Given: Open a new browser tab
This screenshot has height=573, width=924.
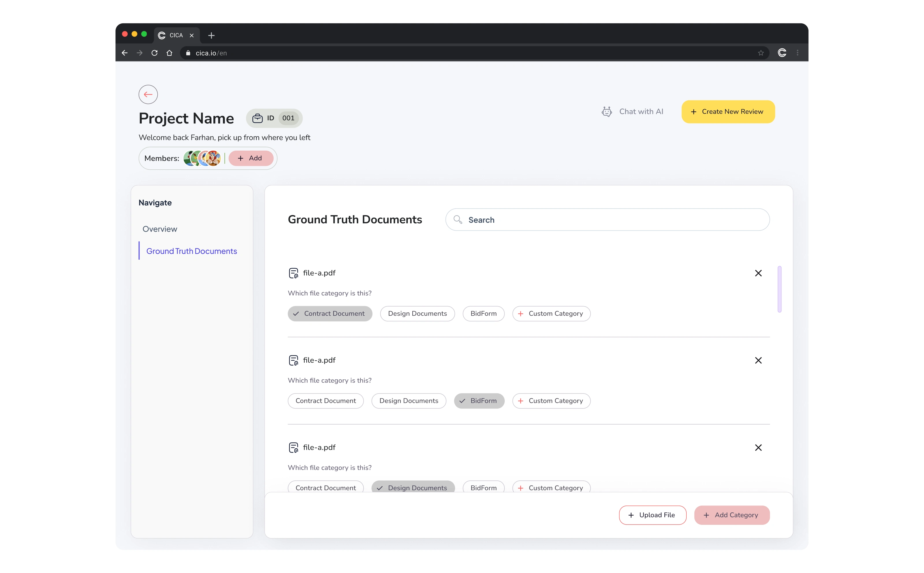Looking at the screenshot, I should [x=211, y=35].
